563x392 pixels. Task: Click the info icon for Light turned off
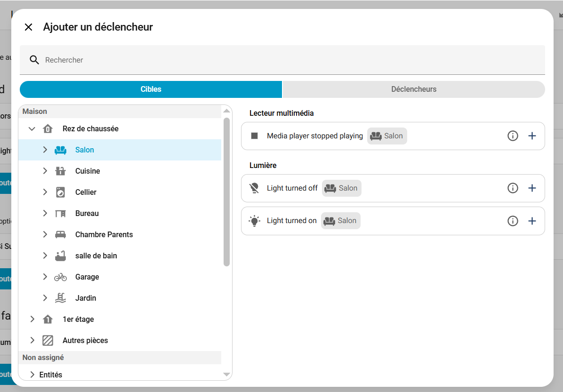pyautogui.click(x=513, y=188)
